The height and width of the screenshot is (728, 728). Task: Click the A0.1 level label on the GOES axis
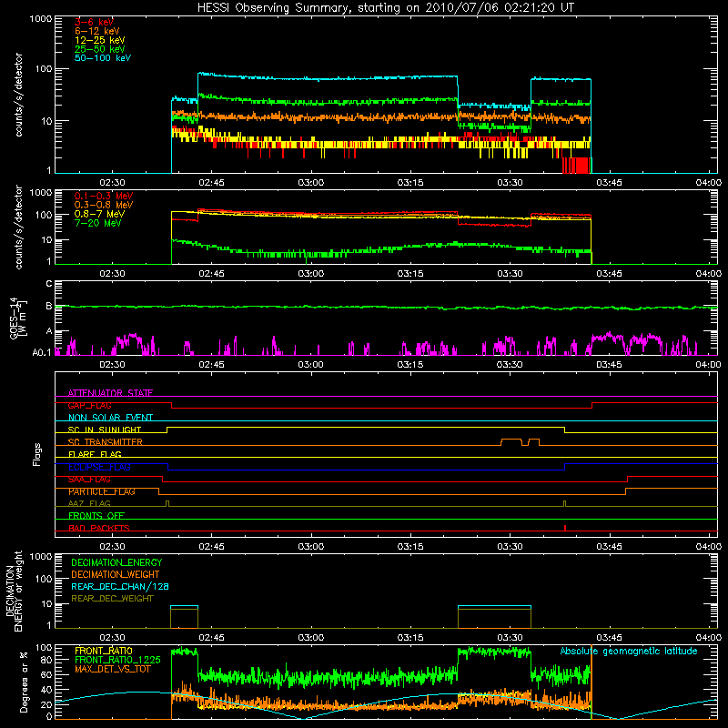(42, 352)
